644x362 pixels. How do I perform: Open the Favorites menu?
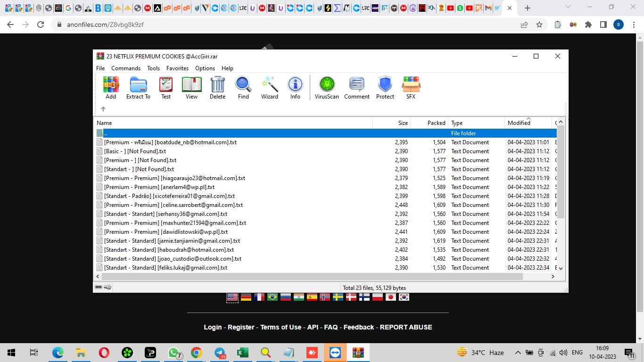pyautogui.click(x=177, y=68)
